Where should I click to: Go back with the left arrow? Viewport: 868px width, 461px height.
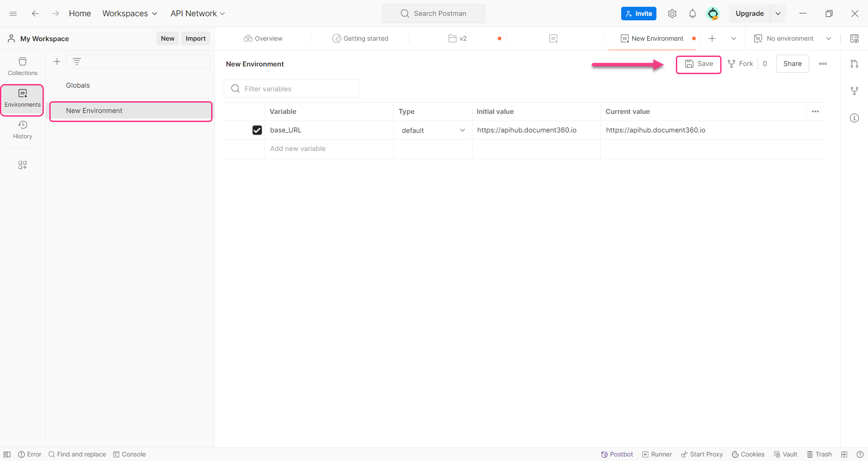coord(35,14)
